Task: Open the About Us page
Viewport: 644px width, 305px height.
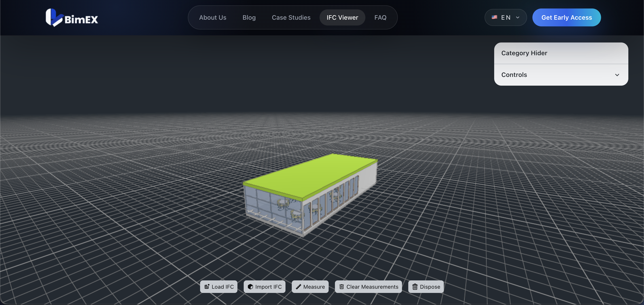Action: (212, 17)
